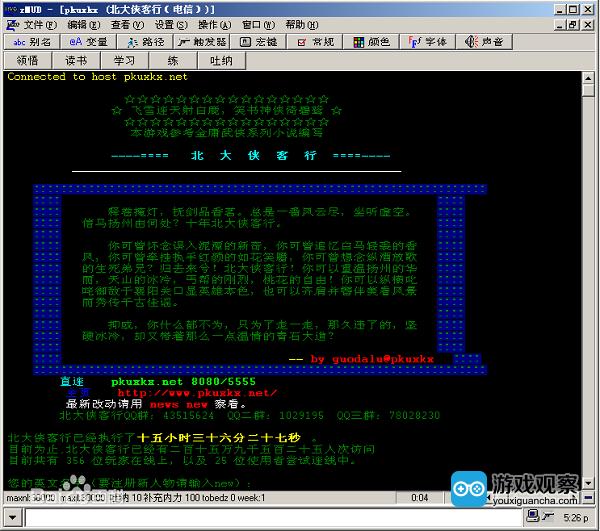Click the zMUD title bar application icon
The image size is (600, 531).
click(11, 8)
